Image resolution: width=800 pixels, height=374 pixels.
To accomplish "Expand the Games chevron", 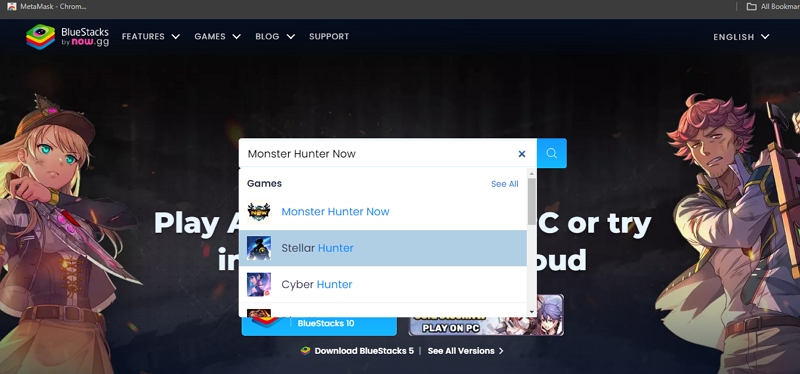I will [236, 37].
